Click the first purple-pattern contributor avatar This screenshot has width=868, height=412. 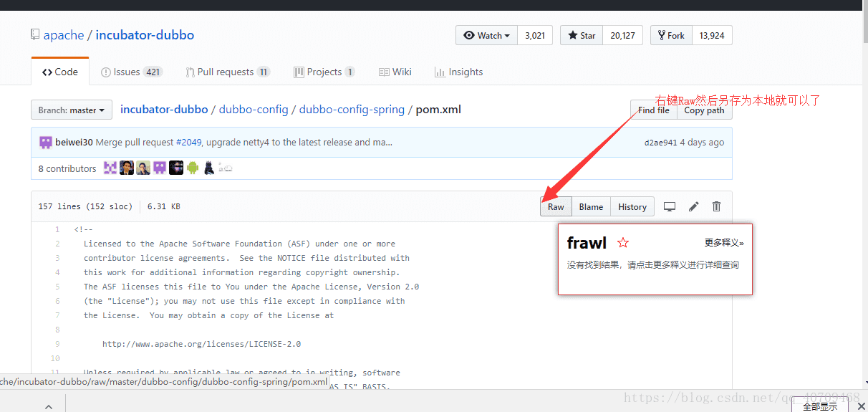click(x=110, y=168)
